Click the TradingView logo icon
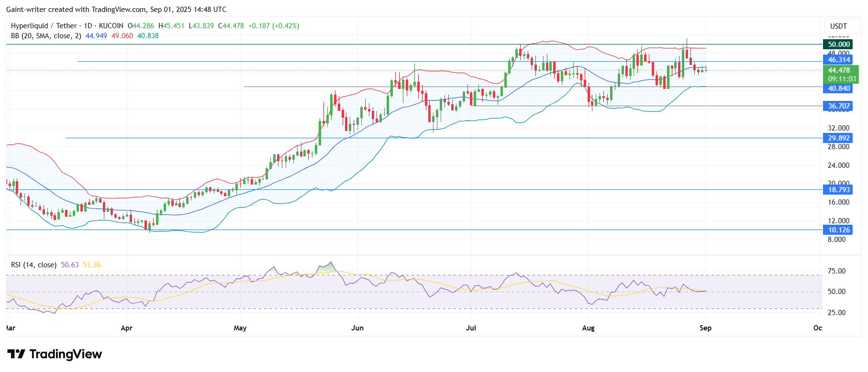The height and width of the screenshot is (372, 868). [x=16, y=354]
